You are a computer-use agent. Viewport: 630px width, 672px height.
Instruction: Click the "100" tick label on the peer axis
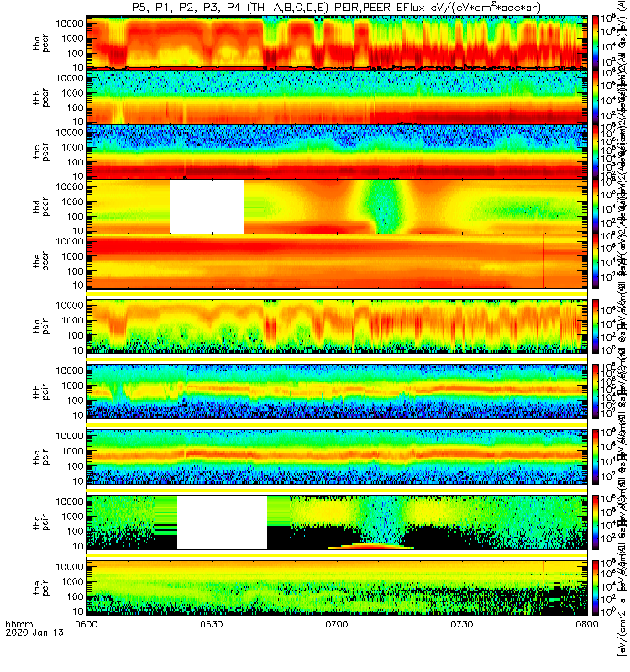coord(75,271)
